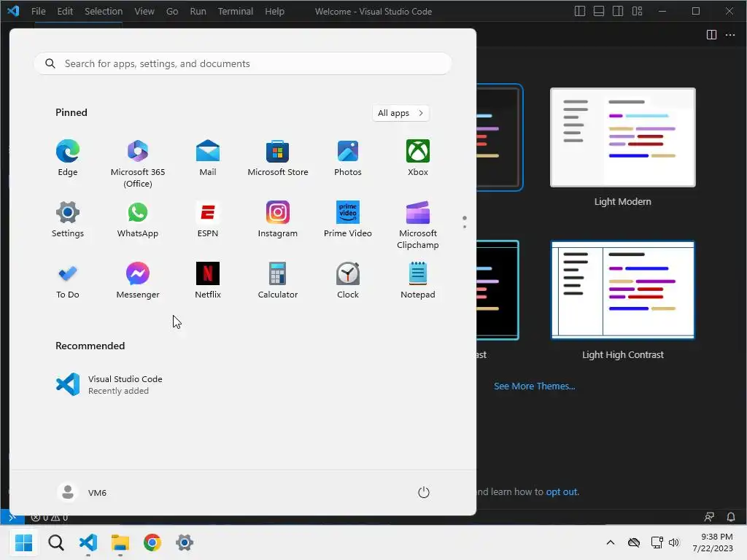Screen dimensions: 747x560
Task: Open the To Do app
Action: [68, 281]
